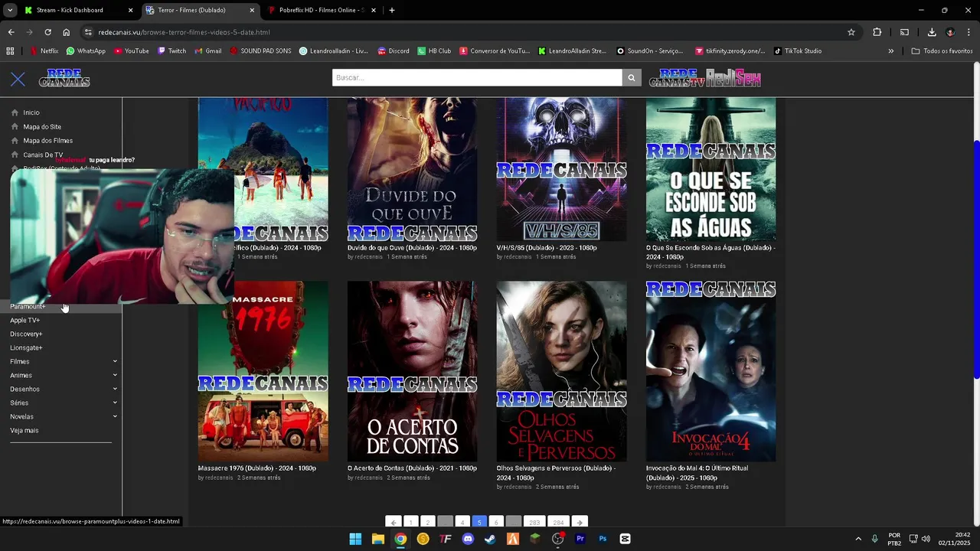
Task: Open CapCut from taskbar
Action: pos(625,539)
